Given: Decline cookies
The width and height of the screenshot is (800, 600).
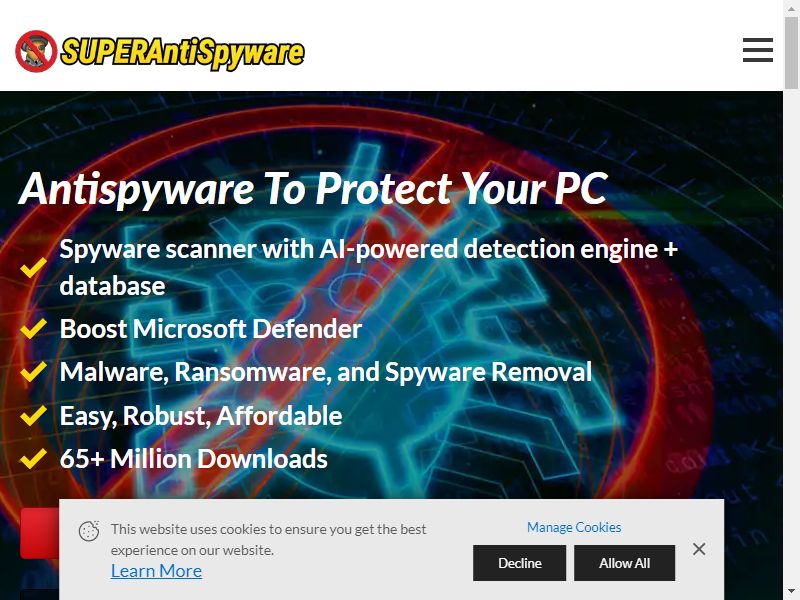Looking at the screenshot, I should click(x=519, y=563).
